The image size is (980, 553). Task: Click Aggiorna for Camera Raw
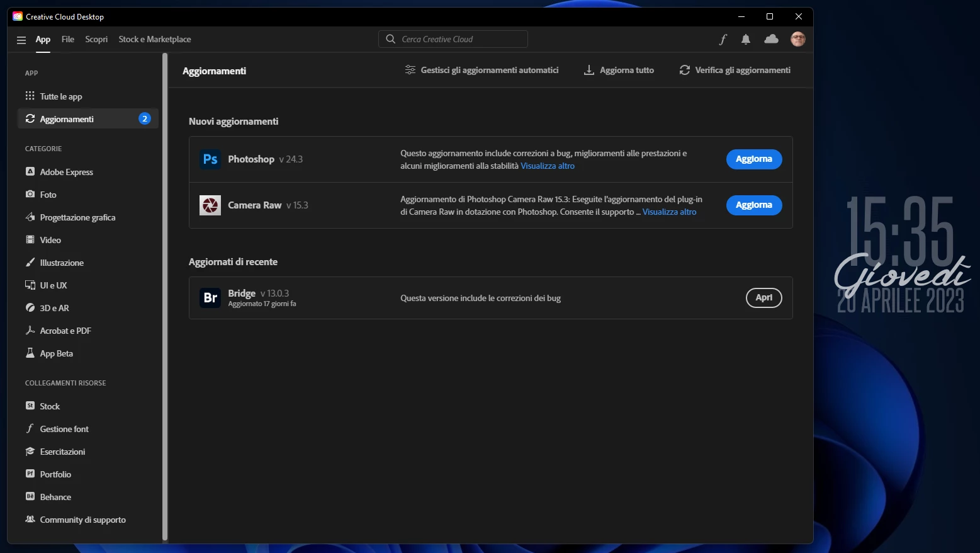754,205
